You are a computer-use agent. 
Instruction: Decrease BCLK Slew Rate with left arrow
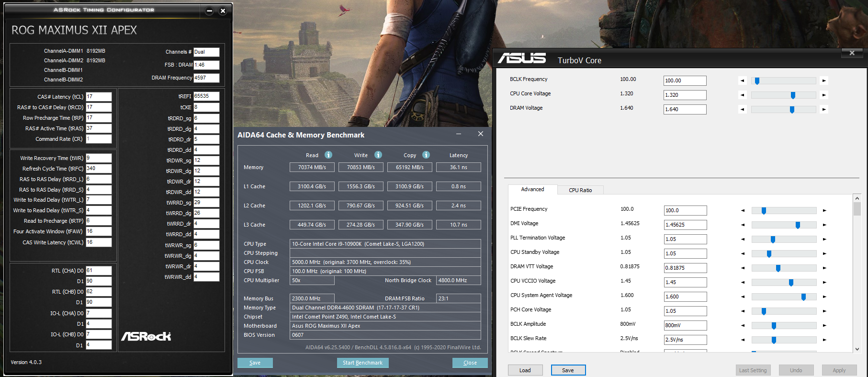tap(743, 340)
